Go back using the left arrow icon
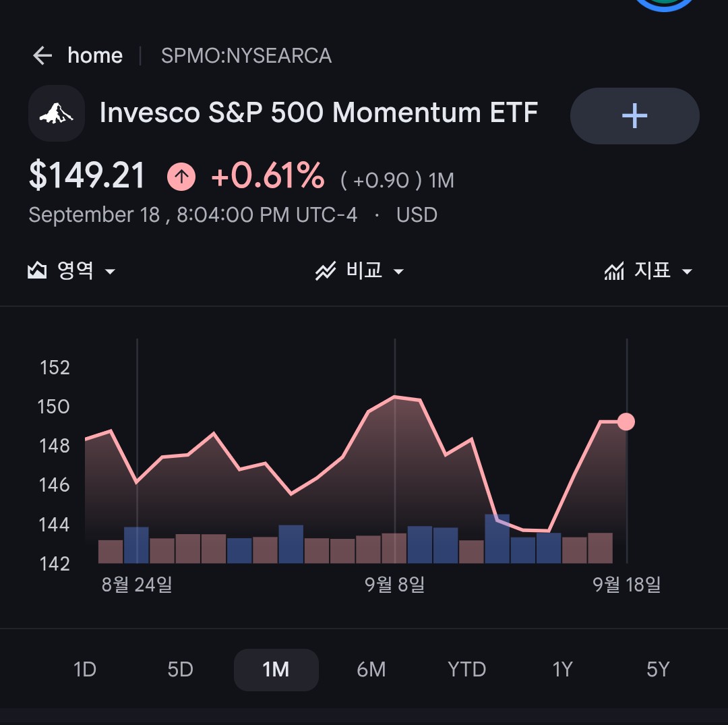The height and width of the screenshot is (725, 728). point(42,56)
